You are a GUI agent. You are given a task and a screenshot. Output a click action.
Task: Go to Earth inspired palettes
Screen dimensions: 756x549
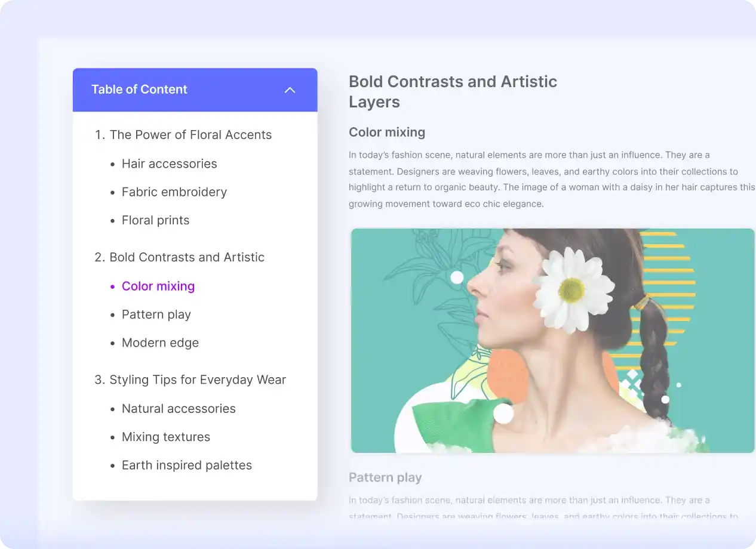(x=186, y=465)
